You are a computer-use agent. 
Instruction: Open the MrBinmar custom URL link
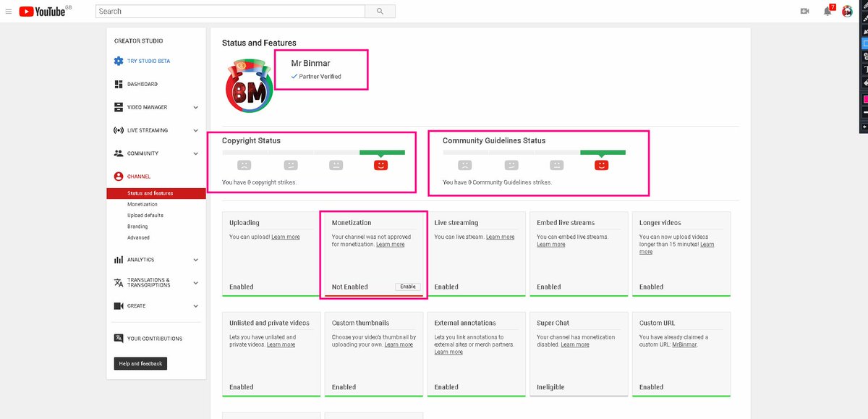pyautogui.click(x=684, y=344)
